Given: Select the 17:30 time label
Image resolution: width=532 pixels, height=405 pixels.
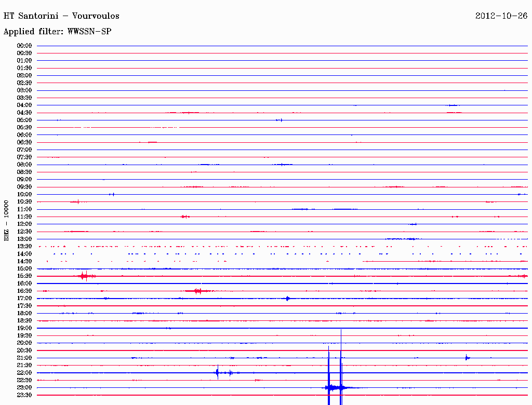Looking at the screenshot, I should (24, 306).
